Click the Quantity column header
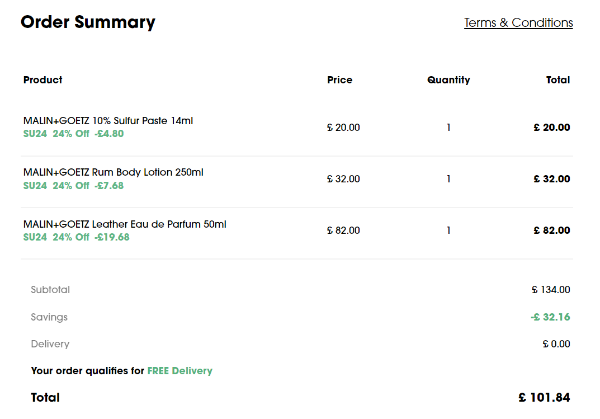Viewport: 600px width, 419px height. (x=448, y=80)
